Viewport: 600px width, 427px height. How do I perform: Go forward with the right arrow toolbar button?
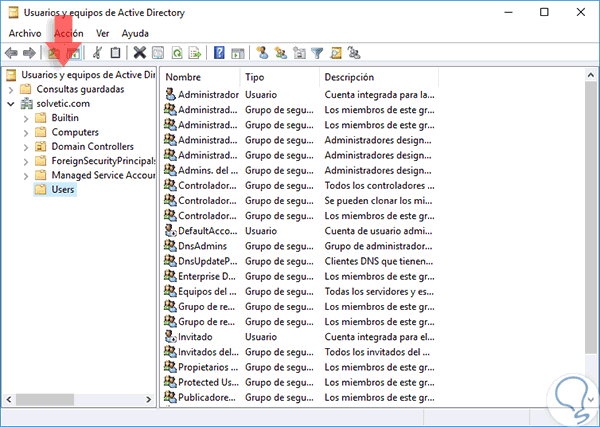29,53
